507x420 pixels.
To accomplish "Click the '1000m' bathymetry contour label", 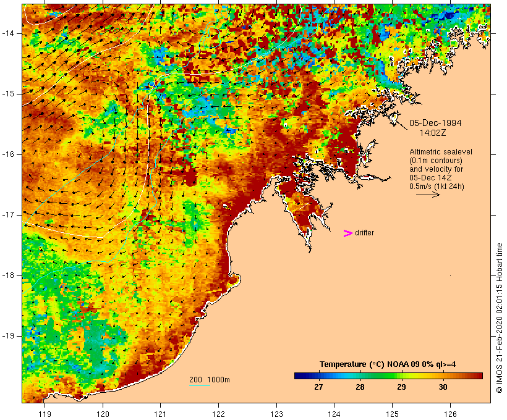I will point(219,380).
